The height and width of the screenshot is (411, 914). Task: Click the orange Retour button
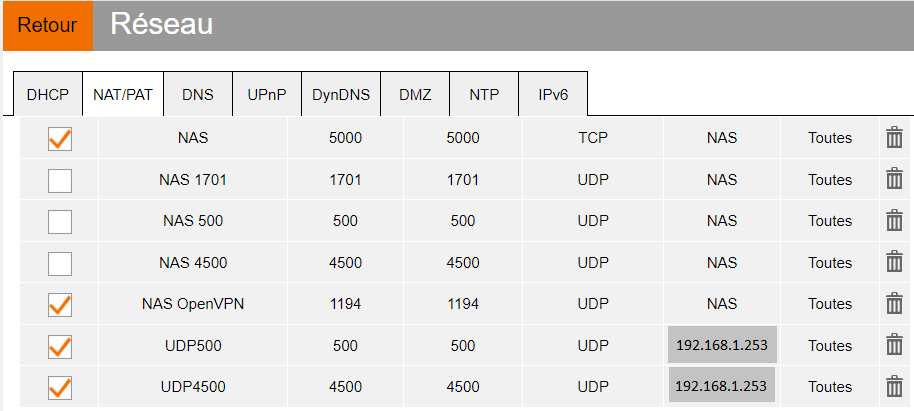point(48,26)
